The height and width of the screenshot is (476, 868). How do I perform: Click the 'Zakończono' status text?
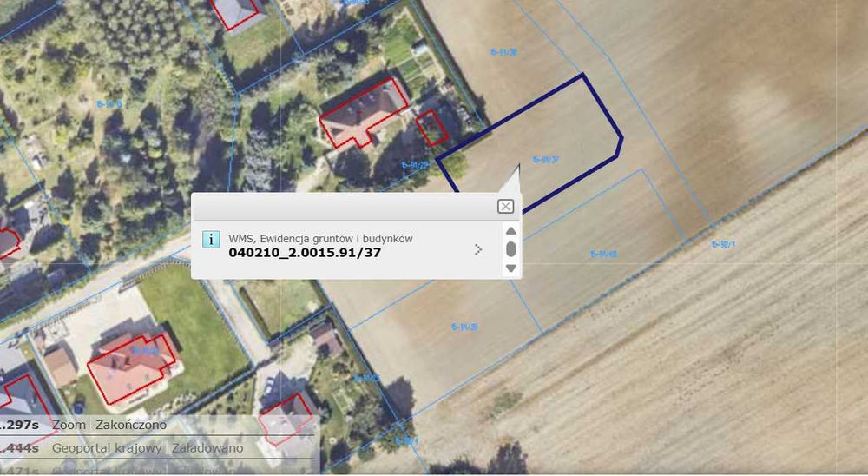pyautogui.click(x=131, y=425)
